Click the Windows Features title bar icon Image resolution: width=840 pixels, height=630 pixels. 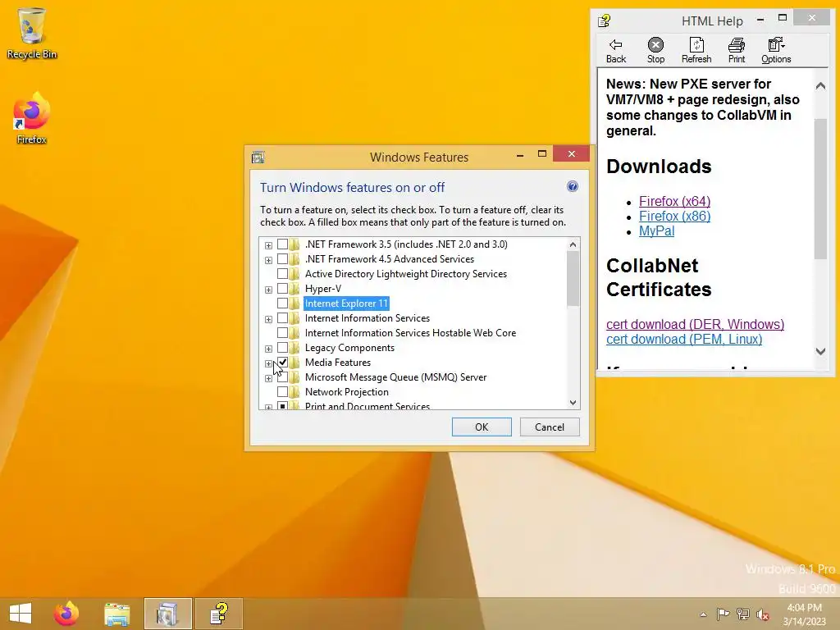point(258,157)
